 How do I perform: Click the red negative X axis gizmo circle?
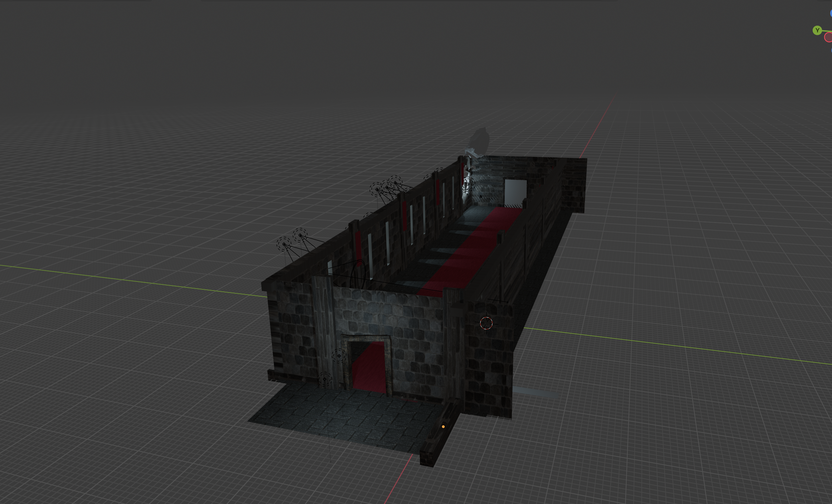(828, 38)
